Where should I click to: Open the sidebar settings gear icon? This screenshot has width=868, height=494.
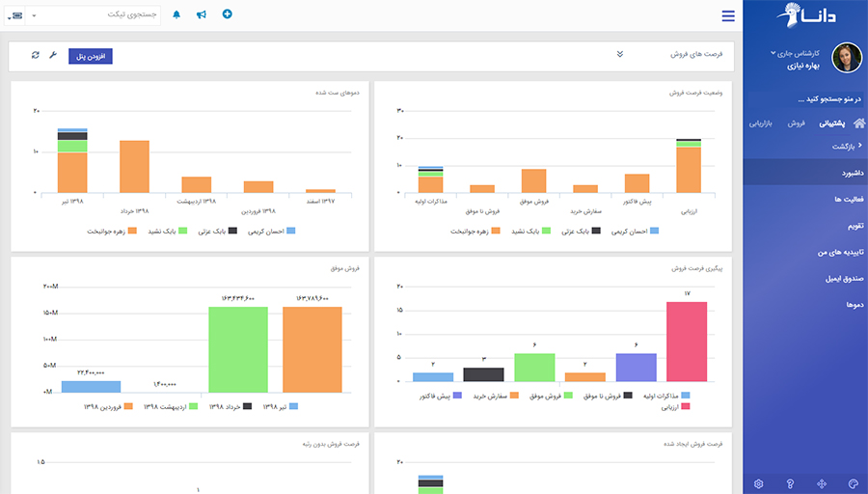[759, 483]
